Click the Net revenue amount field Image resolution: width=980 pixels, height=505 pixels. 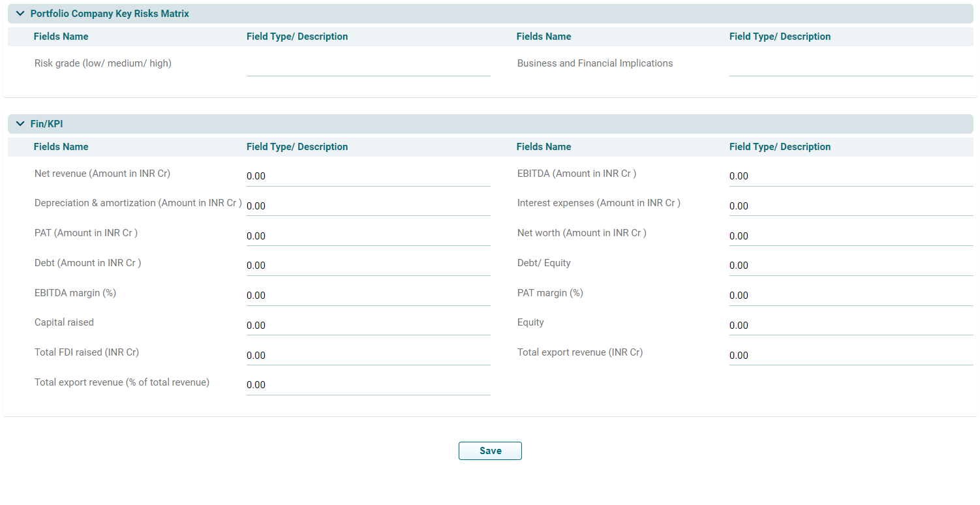tap(368, 176)
